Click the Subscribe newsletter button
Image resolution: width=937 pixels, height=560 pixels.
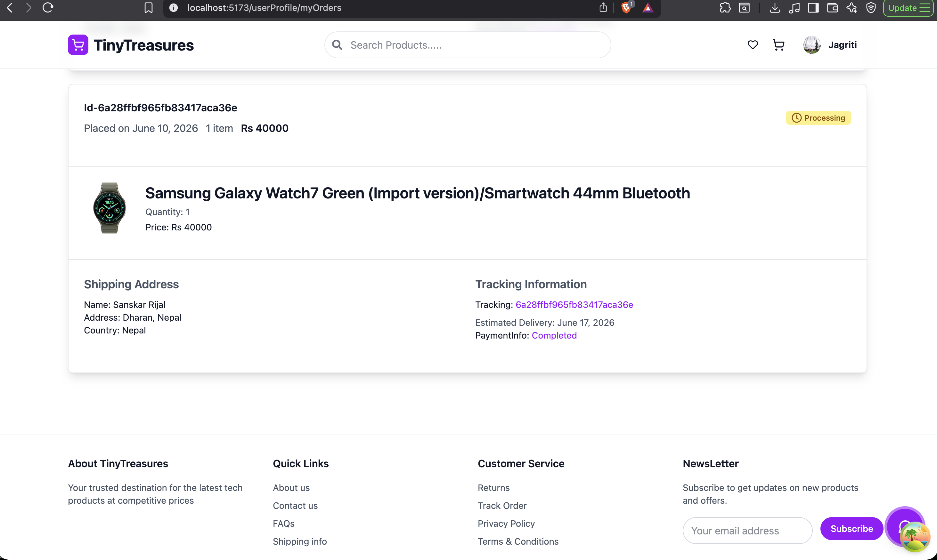point(852,529)
